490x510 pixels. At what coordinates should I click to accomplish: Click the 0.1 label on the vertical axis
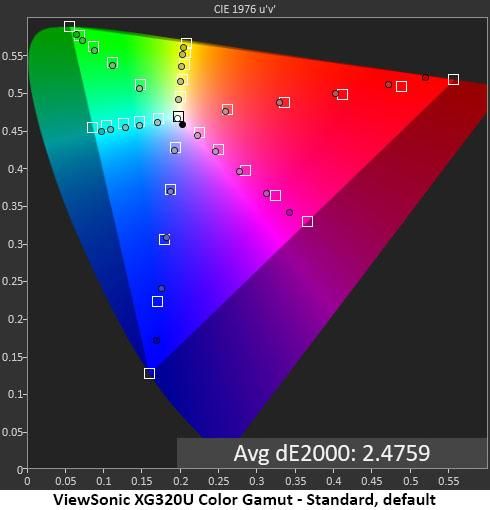pyautogui.click(x=15, y=394)
